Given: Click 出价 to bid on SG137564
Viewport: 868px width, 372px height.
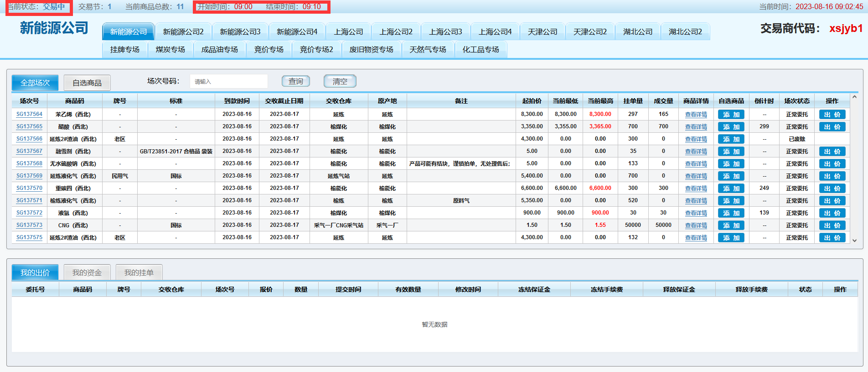Looking at the screenshot, I should pyautogui.click(x=832, y=115).
